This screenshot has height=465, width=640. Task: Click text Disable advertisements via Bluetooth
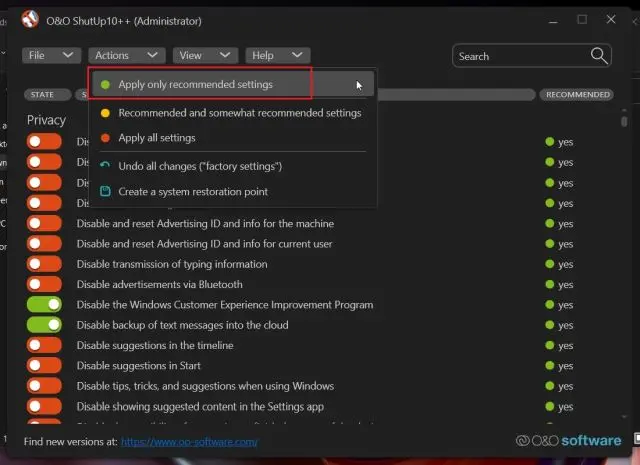[x=160, y=284]
